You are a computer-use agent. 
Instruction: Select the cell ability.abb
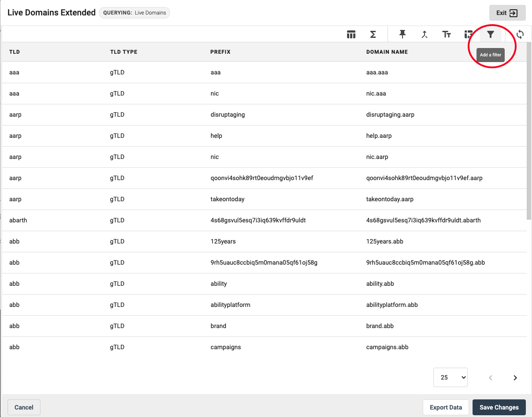[380, 284]
